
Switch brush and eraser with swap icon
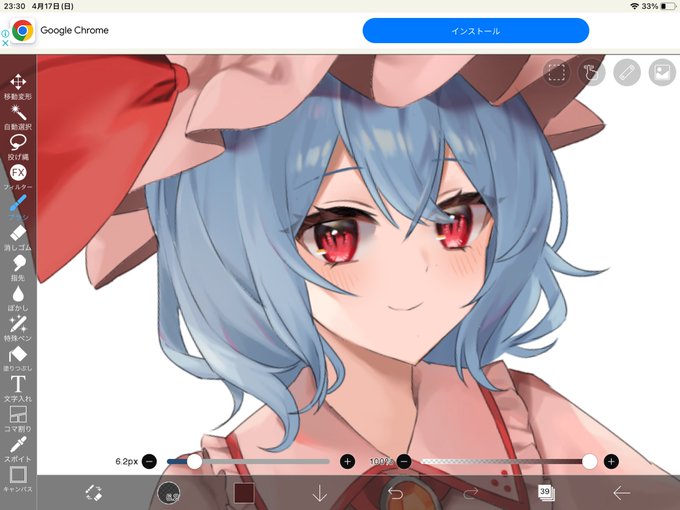[x=93, y=493]
